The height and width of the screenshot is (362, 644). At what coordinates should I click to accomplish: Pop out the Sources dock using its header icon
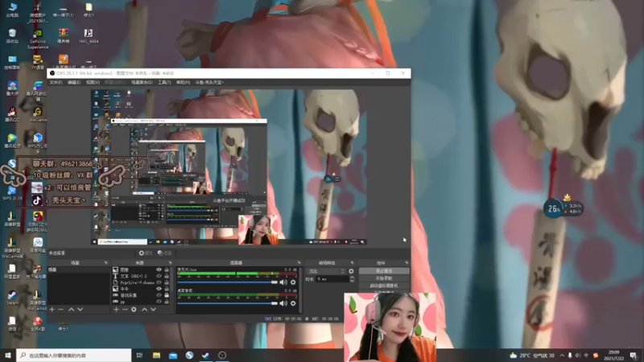pos(170,263)
